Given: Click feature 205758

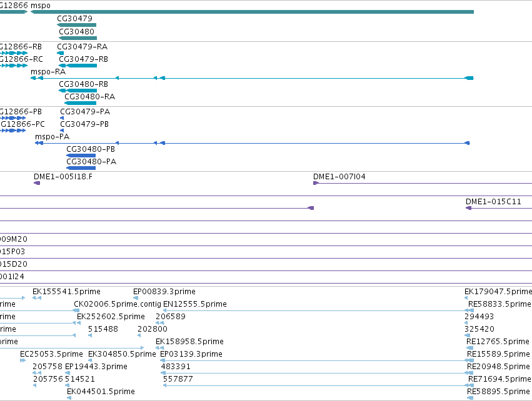Looking at the screenshot, I should (x=48, y=367).
